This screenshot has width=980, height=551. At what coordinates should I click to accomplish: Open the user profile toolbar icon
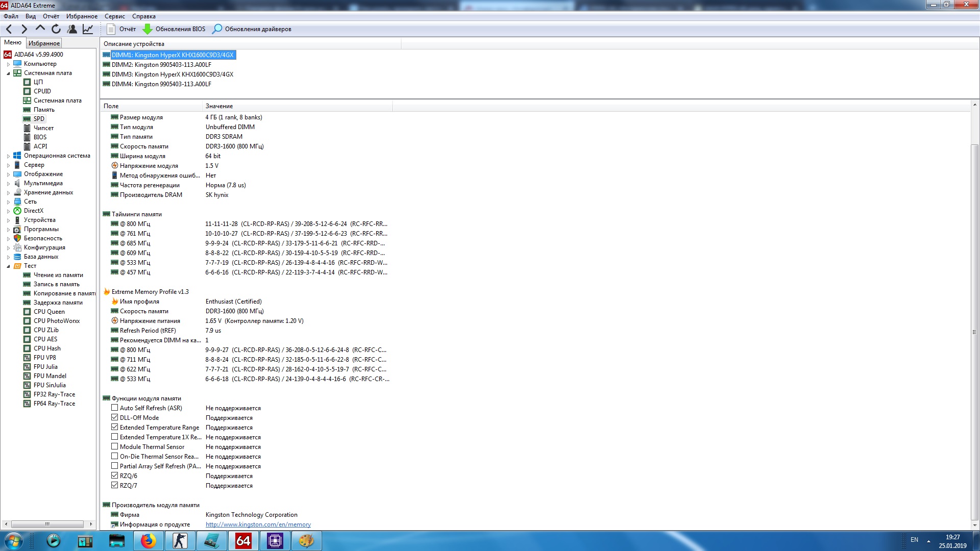pyautogui.click(x=72, y=29)
